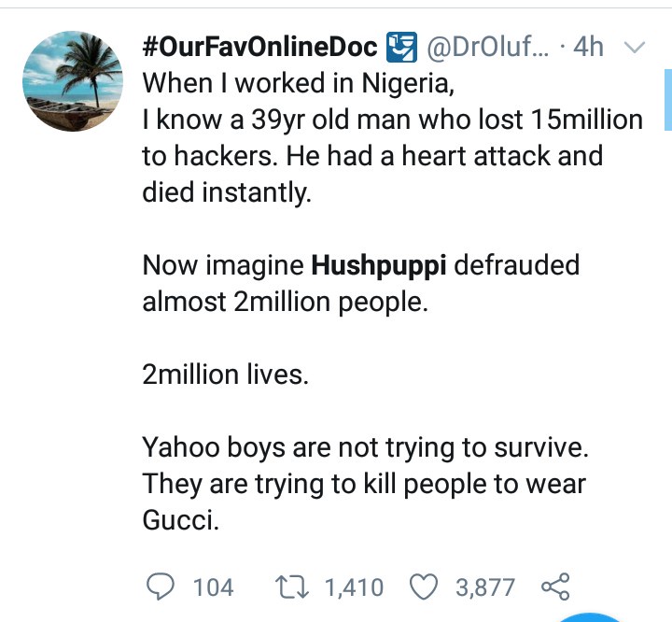Like the tweet with the heart icon

tap(425, 587)
